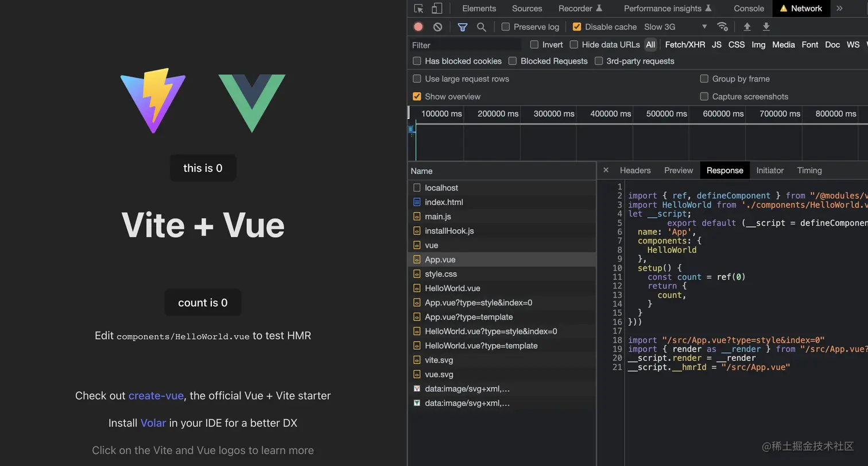Go to the Recorder tab

580,9
